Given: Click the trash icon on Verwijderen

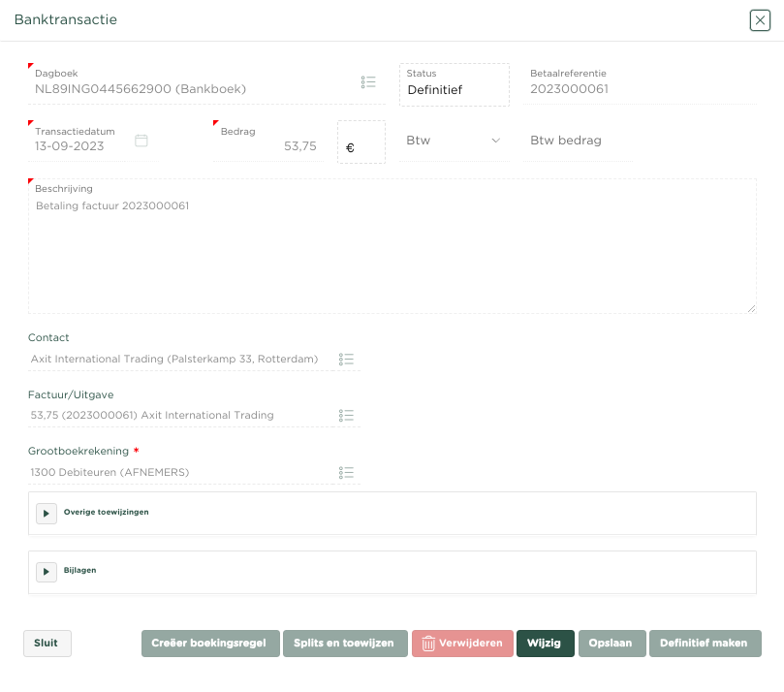Looking at the screenshot, I should [x=428, y=644].
